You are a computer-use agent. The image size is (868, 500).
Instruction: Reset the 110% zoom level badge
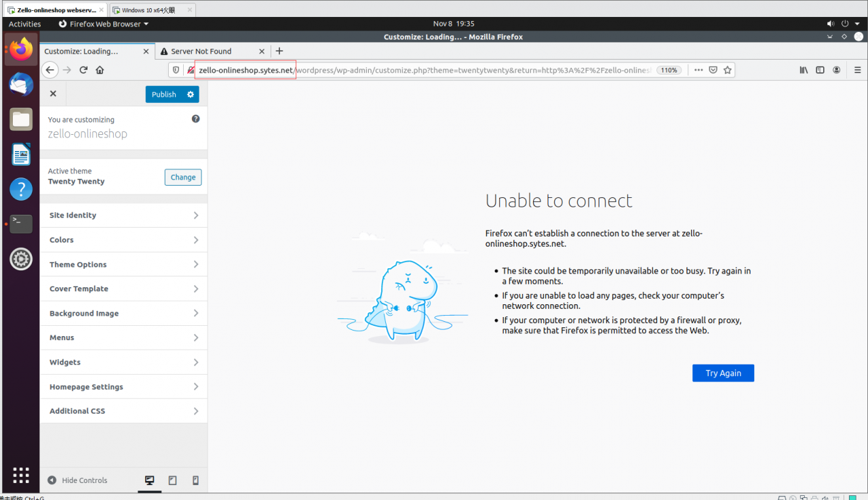point(669,70)
